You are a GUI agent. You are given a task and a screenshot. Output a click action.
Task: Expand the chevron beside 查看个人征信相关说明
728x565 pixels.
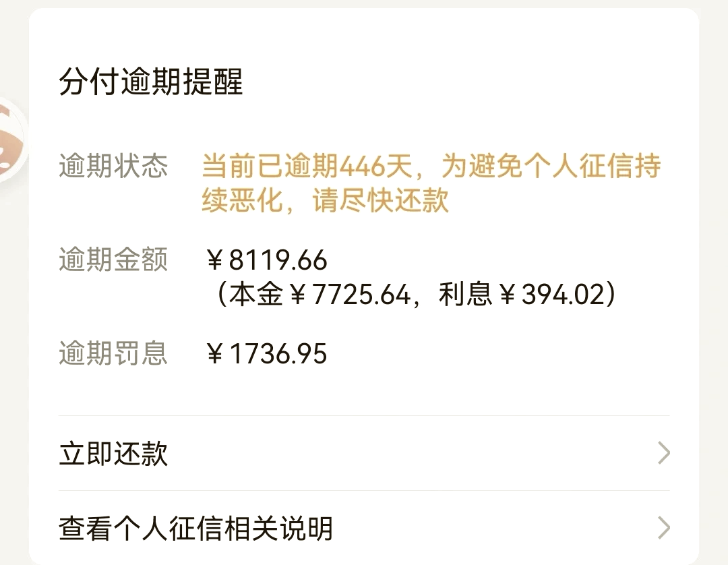pyautogui.click(x=664, y=528)
